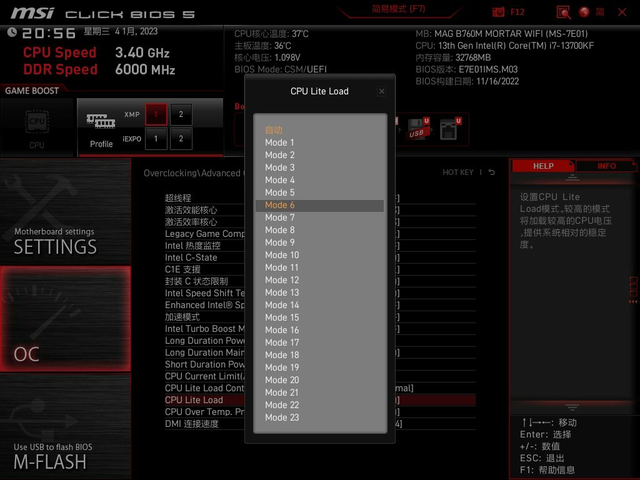Click the USB boot device icon
The height and width of the screenshot is (480, 640).
(x=418, y=129)
